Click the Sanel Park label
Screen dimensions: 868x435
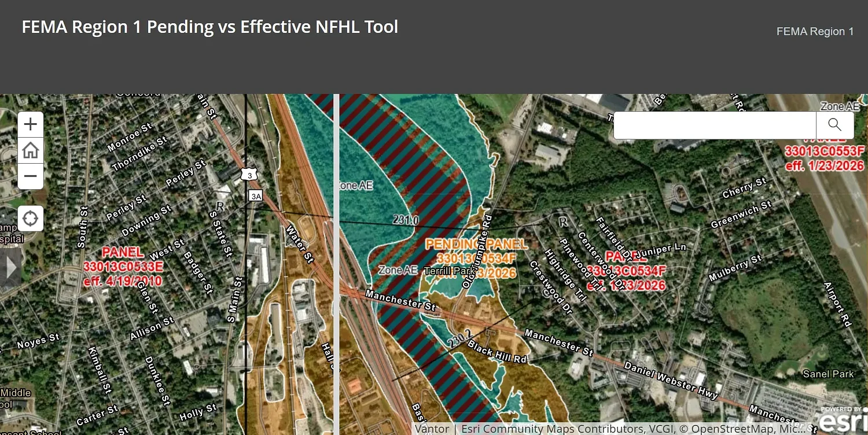[828, 374]
